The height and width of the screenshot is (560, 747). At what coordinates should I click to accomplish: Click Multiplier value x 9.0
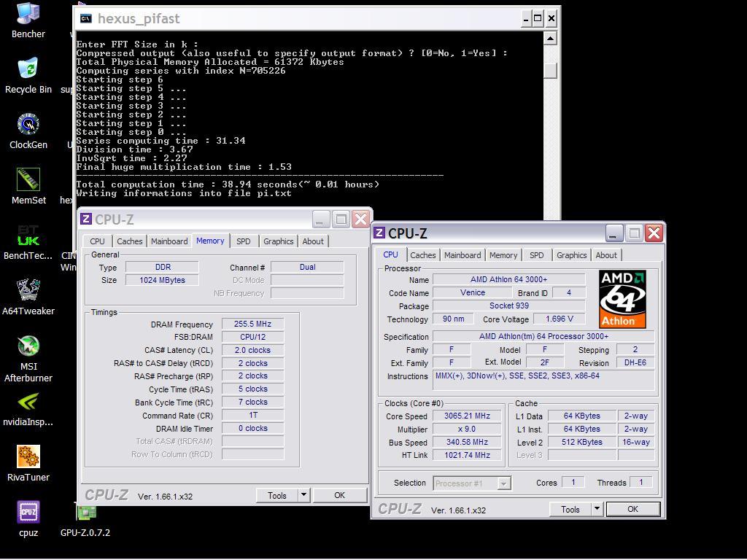467,429
